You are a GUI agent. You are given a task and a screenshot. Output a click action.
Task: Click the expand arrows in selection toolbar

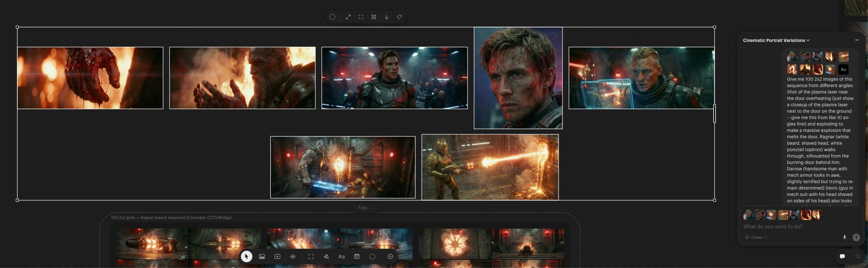pos(348,17)
